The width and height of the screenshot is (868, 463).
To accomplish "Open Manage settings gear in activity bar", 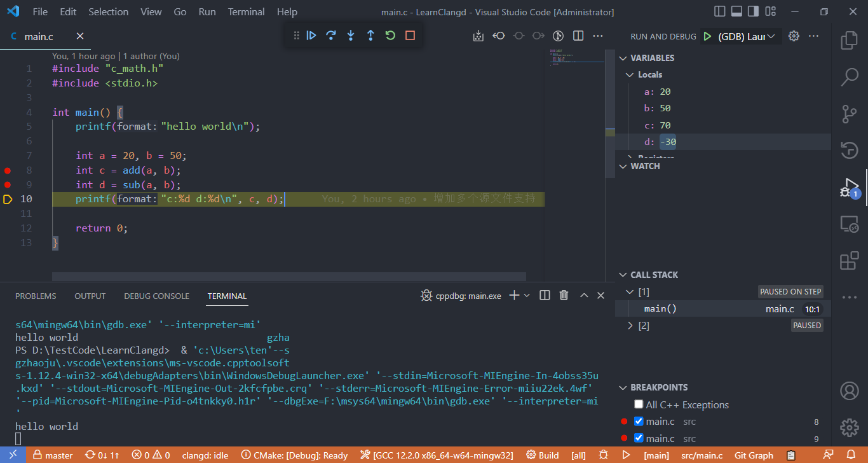I will (x=850, y=427).
